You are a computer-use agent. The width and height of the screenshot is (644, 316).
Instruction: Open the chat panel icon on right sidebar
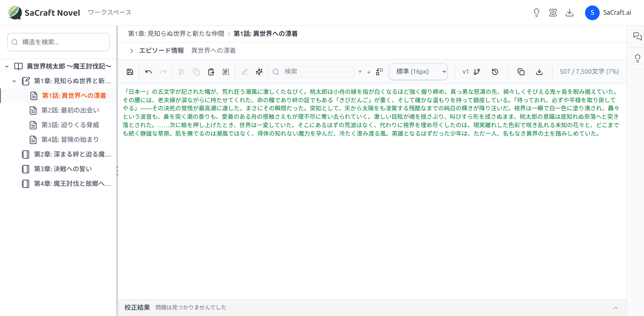point(637,36)
